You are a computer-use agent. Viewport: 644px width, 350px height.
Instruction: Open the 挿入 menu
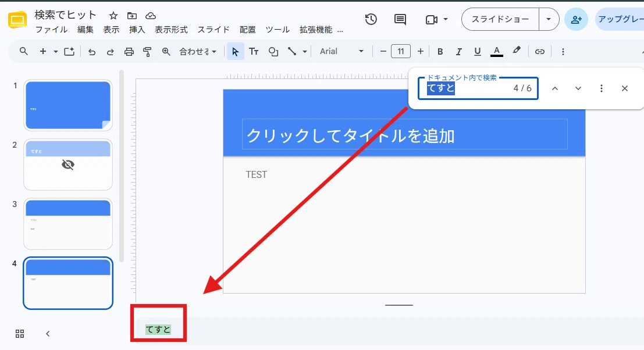[x=137, y=30]
